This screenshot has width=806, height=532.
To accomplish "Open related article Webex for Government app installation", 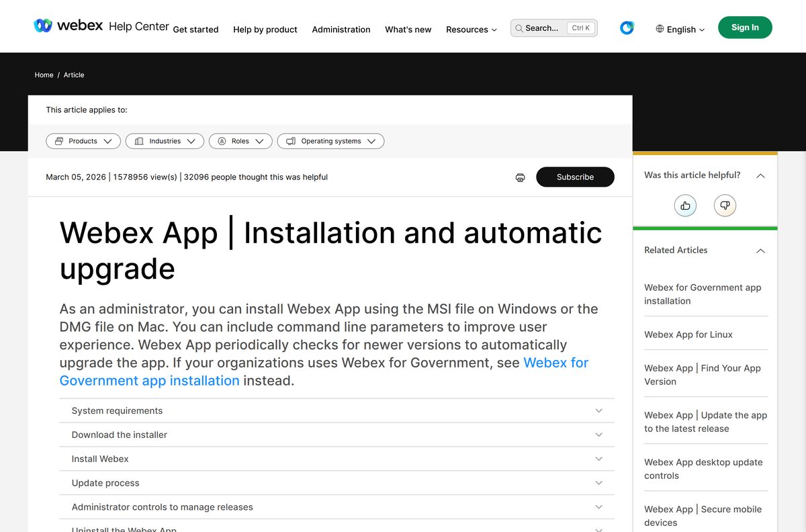I will pos(703,294).
